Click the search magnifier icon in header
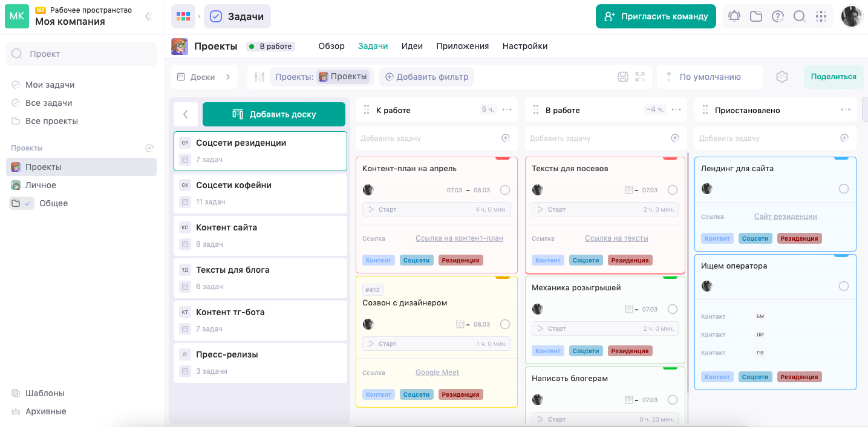 click(799, 16)
